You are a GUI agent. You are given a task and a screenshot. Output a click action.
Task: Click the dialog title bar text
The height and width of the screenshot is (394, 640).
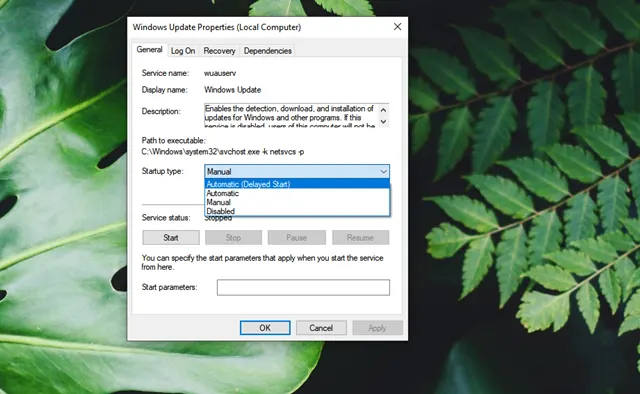[x=217, y=27]
